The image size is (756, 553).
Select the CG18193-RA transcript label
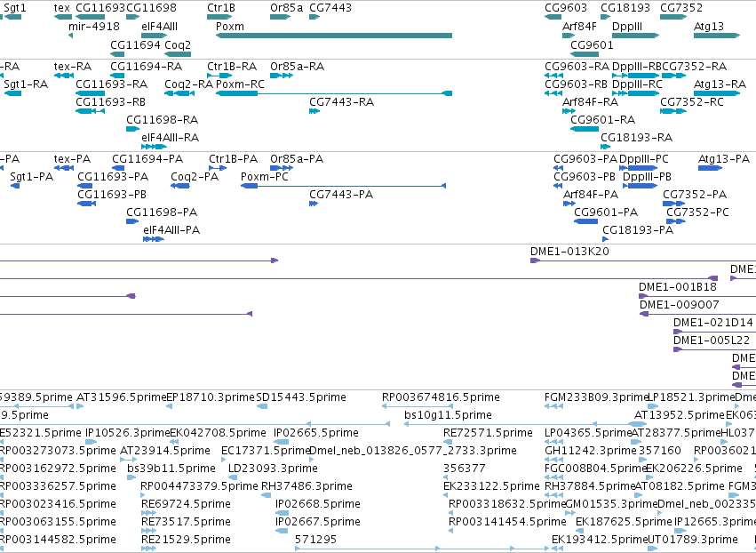click(x=636, y=138)
